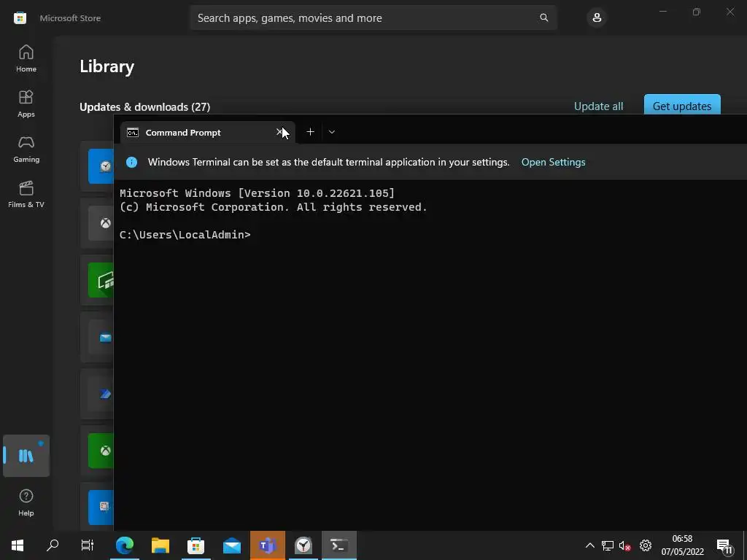Click the settings gear in system tray
The height and width of the screenshot is (560, 747).
pyautogui.click(x=646, y=545)
